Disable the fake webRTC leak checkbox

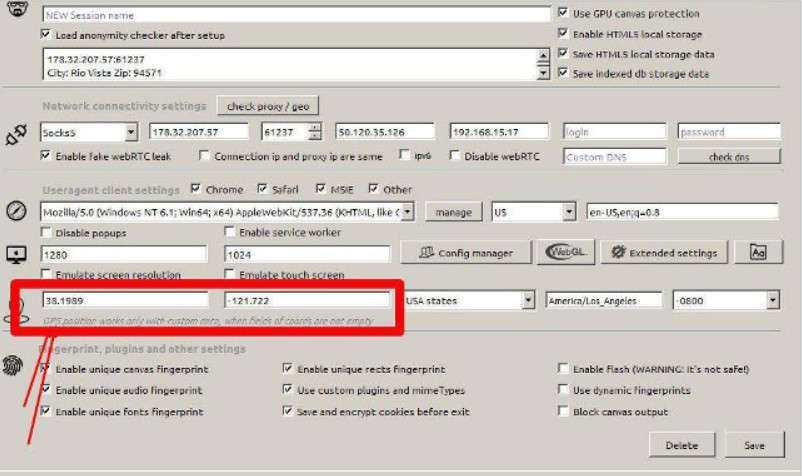coord(46,156)
